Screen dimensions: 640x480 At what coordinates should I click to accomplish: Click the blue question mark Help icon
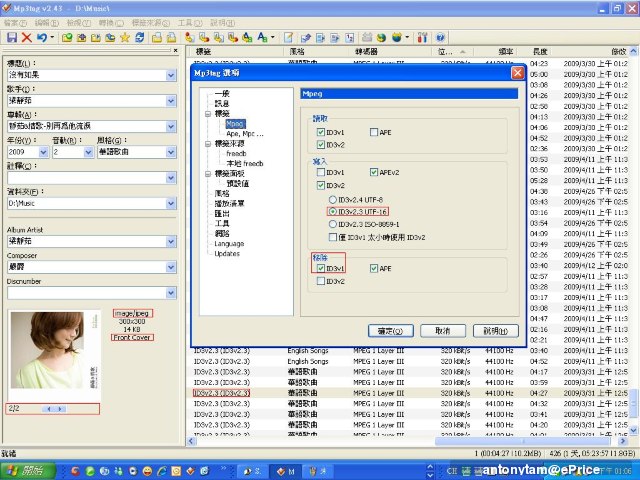click(440, 38)
